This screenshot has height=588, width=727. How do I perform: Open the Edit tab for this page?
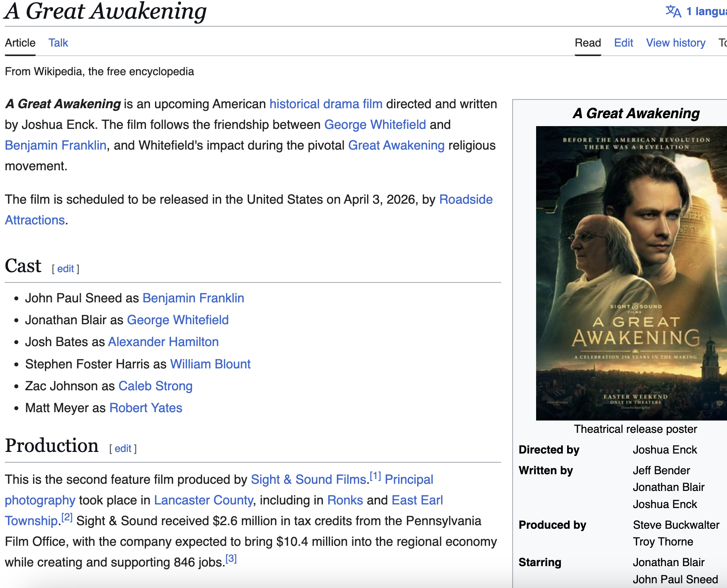point(623,43)
